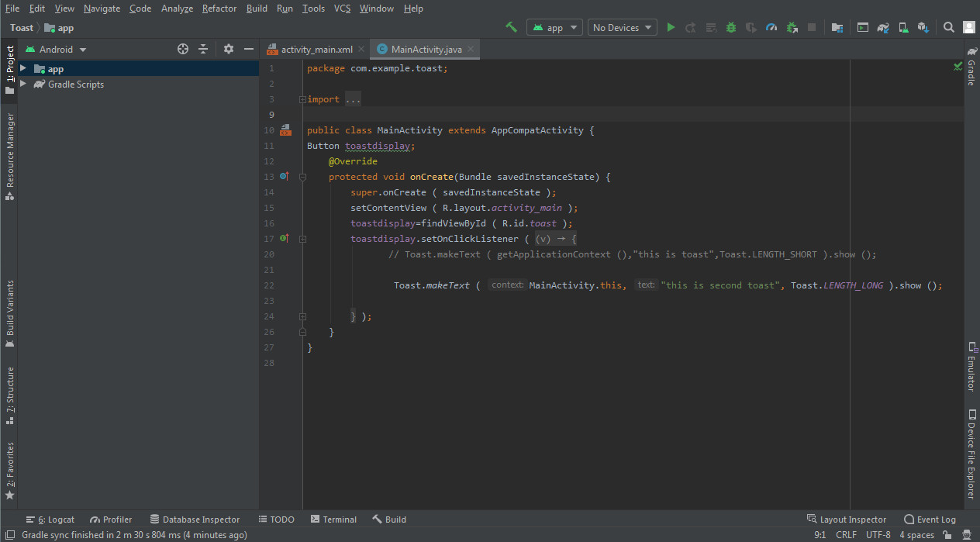Click the Stop square icon
Screen dimensions: 980x542
pyautogui.click(x=812, y=27)
